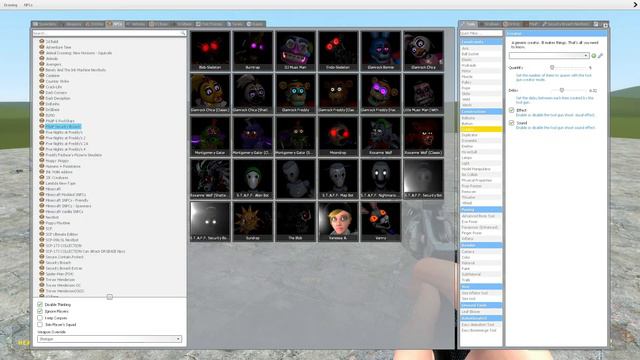Toggle the Sound checkbox in Creator settings
The height and width of the screenshot is (360, 640).
click(511, 123)
